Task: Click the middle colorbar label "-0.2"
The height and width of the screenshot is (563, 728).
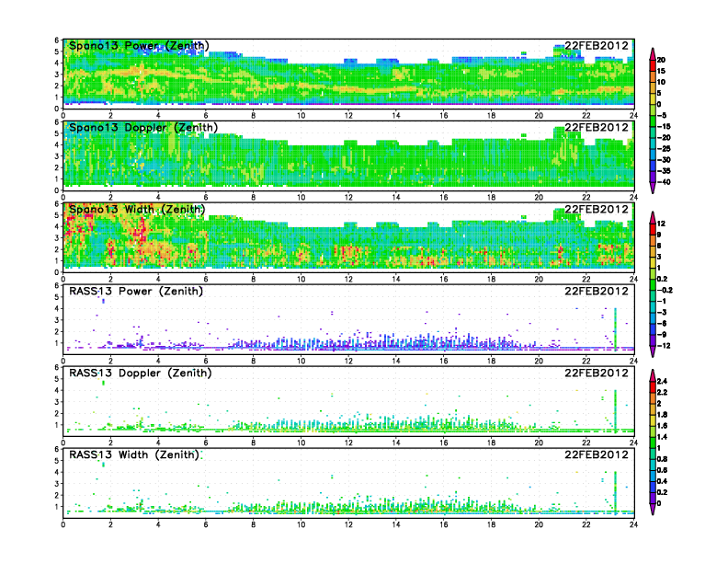Action: [x=665, y=291]
